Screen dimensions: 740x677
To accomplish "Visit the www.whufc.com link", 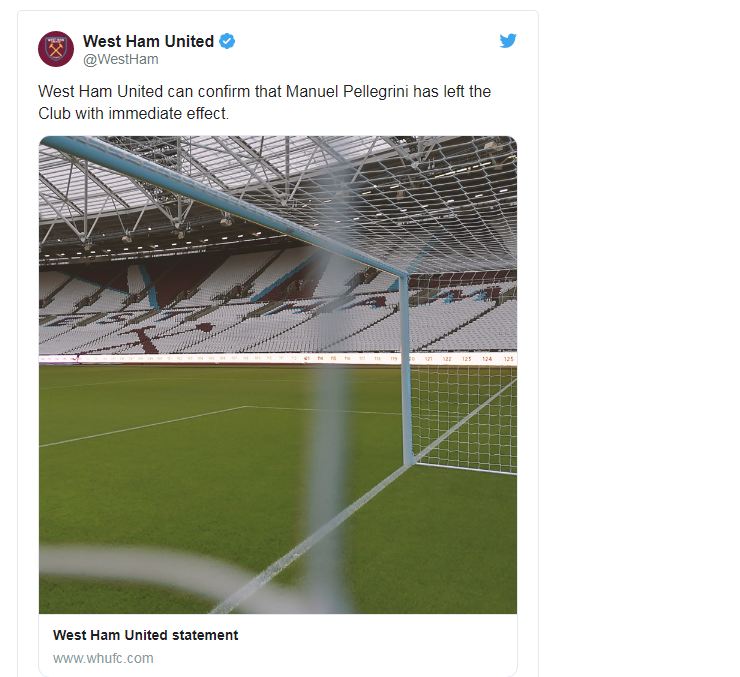I will [x=103, y=658].
